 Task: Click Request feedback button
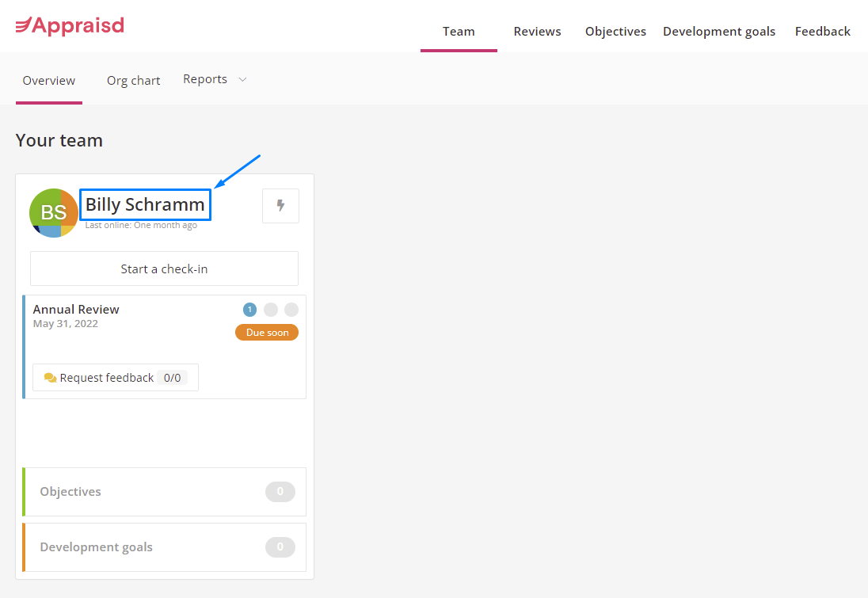coord(116,378)
